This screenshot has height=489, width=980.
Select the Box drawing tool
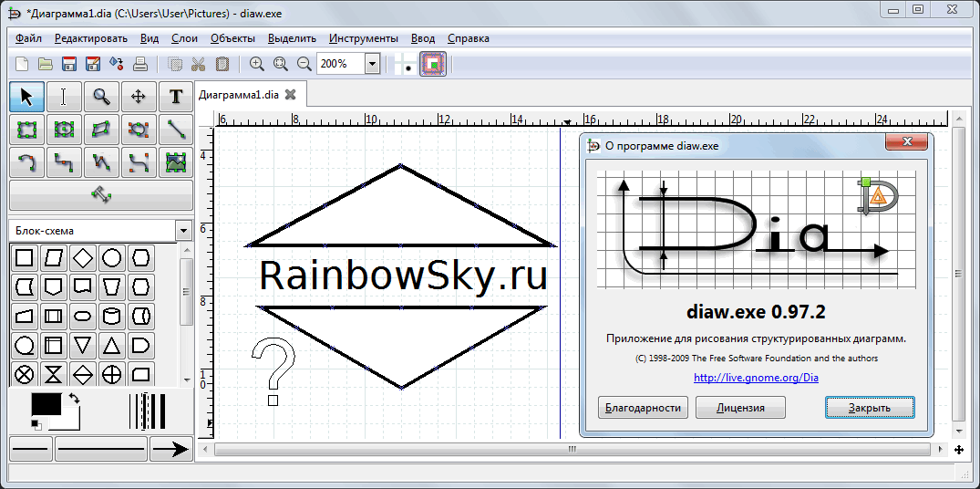(x=26, y=130)
